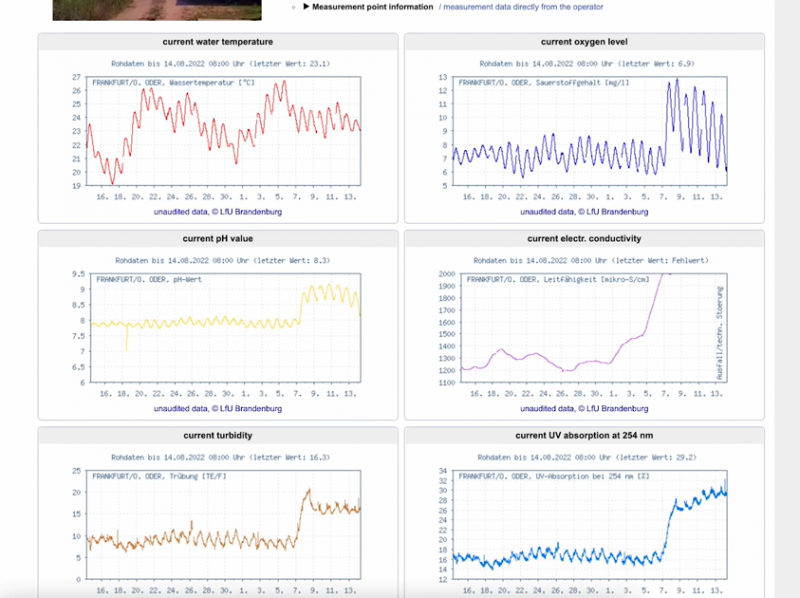Click the 'current electr. conductivity' panel header
The image size is (800, 598).
click(584, 239)
